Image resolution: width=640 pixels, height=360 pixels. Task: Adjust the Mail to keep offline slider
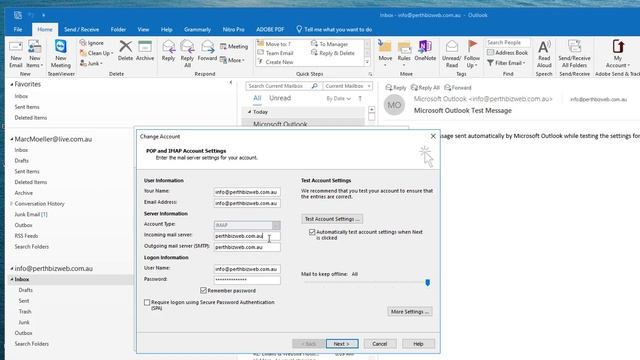(427, 282)
